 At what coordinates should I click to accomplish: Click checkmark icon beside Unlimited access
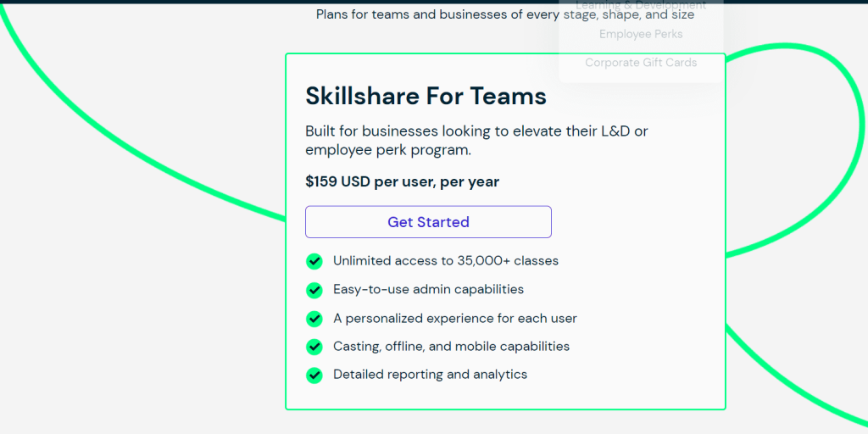(314, 261)
